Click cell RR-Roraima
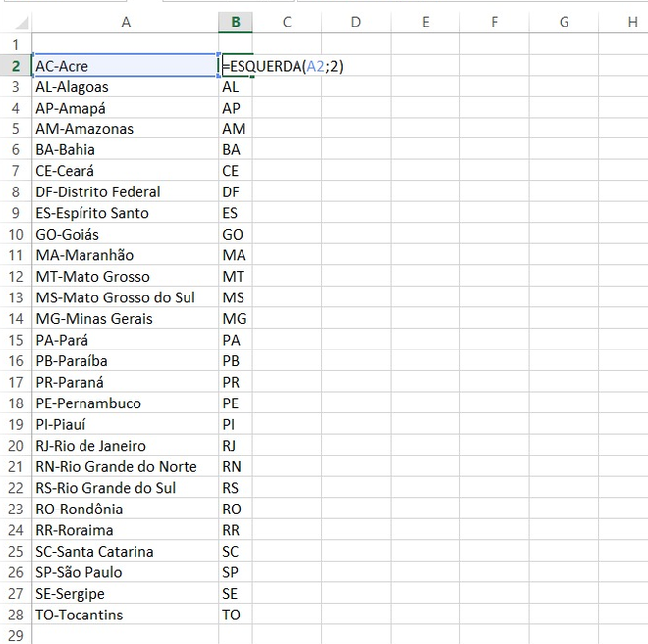This screenshot has height=644, width=648. (x=126, y=530)
